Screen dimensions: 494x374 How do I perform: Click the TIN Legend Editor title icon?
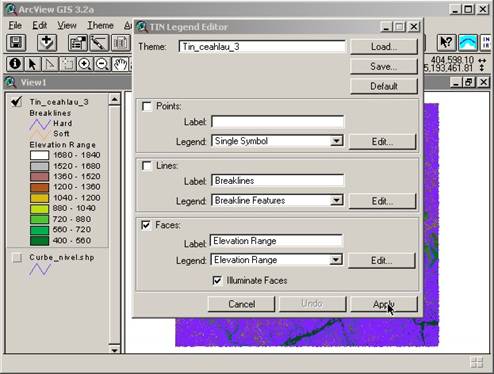(x=141, y=27)
